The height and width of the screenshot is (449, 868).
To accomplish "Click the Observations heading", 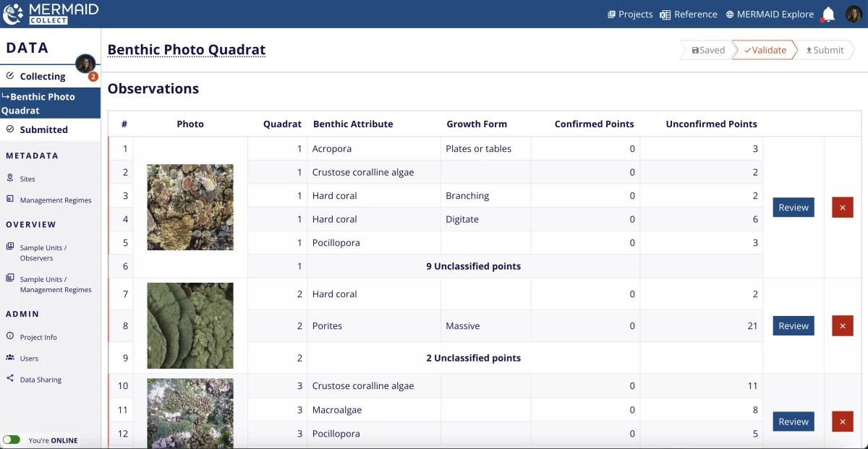I will 153,89.
